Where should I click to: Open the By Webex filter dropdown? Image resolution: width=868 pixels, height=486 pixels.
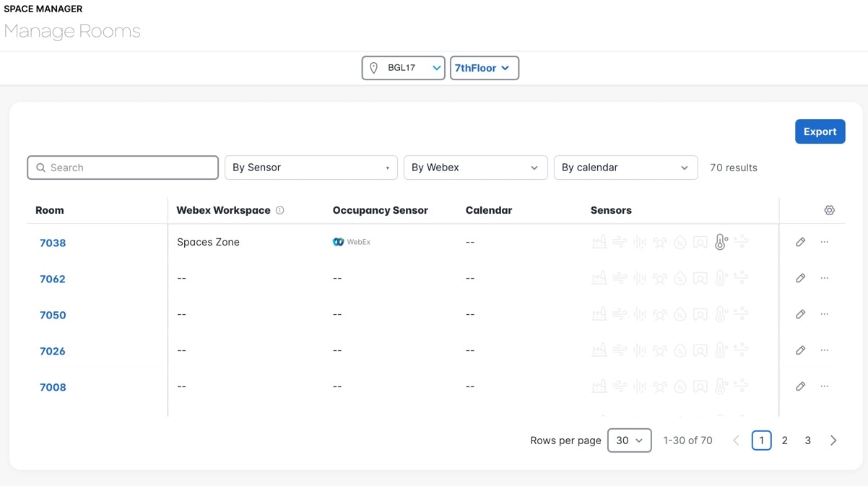pyautogui.click(x=475, y=168)
